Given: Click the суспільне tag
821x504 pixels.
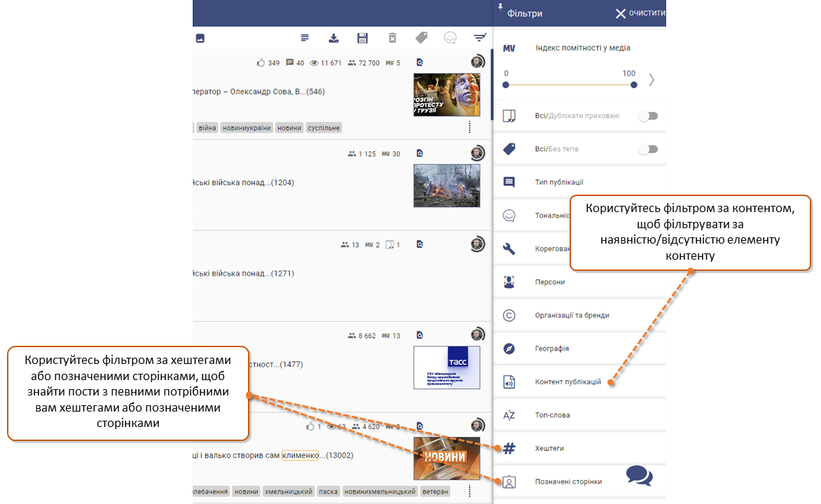Looking at the screenshot, I should point(324,127).
